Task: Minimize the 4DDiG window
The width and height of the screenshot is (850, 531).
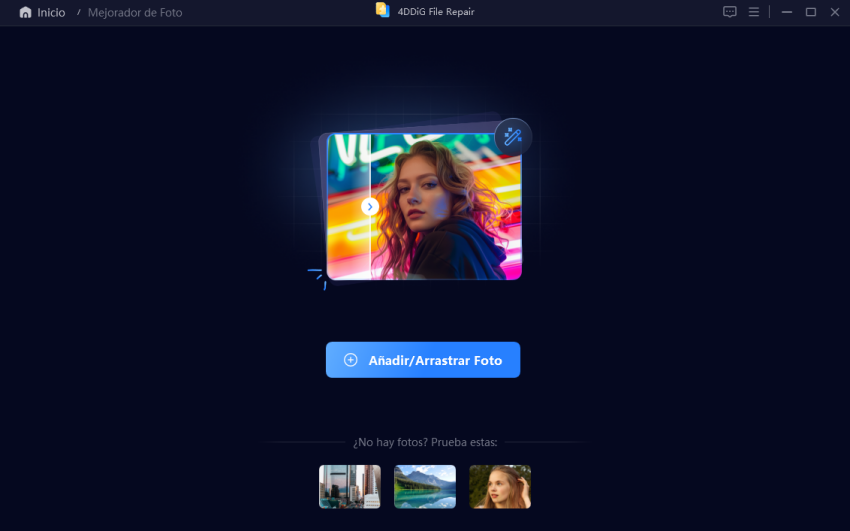Action: (787, 12)
